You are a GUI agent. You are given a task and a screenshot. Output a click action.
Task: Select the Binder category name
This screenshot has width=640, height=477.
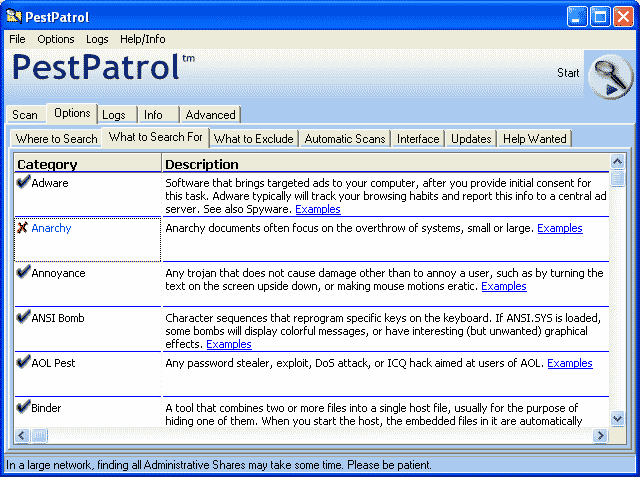[x=46, y=408]
